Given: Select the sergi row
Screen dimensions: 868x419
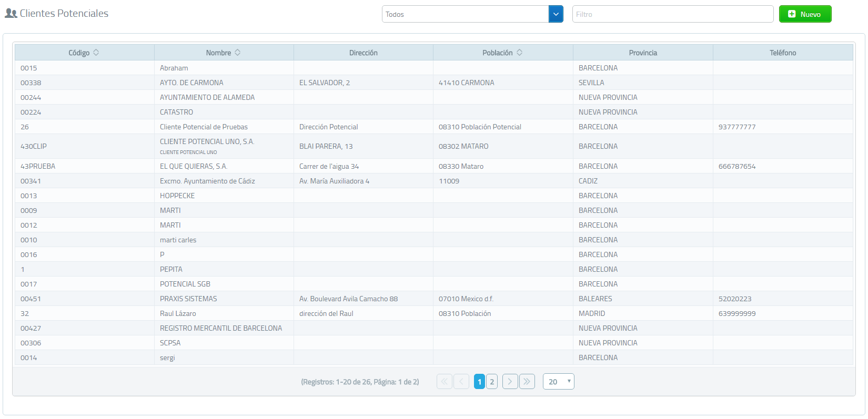Looking at the screenshot, I should 434,357.
